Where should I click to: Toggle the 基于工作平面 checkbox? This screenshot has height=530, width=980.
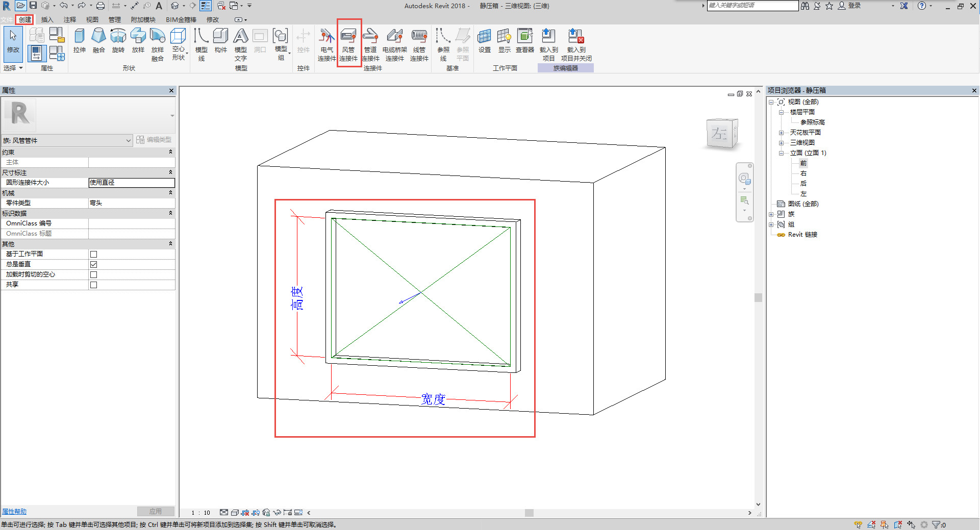(x=93, y=254)
